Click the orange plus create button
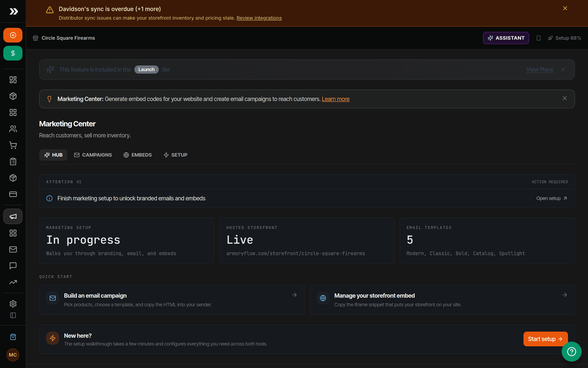 pos(13,35)
